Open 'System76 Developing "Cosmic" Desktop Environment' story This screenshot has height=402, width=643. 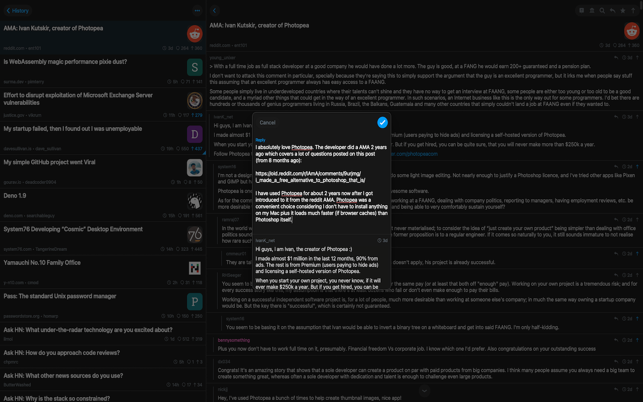103,238
